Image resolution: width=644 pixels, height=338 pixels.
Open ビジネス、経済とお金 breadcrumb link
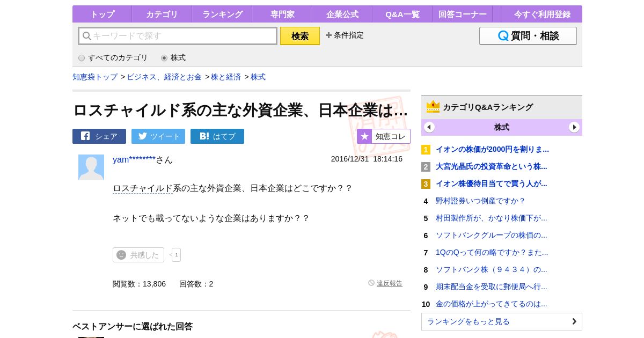[x=164, y=77]
